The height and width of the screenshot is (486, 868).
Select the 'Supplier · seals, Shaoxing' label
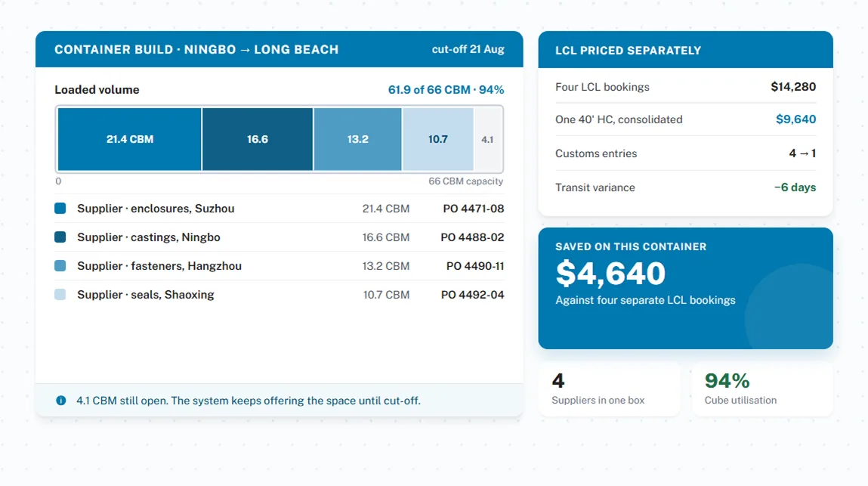[x=146, y=295]
